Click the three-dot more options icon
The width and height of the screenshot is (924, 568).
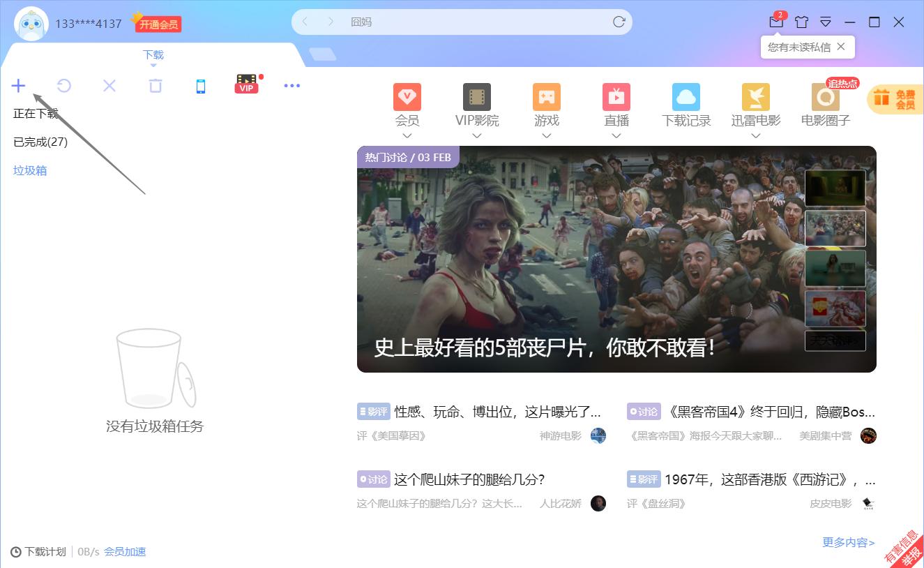[291, 85]
